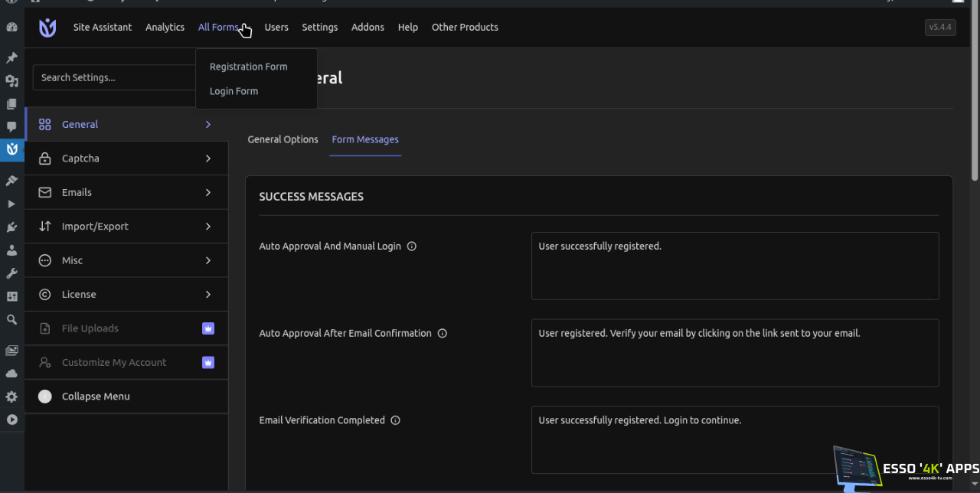
Task: Click the Plugins plug icon in admin sidebar
Action: pos(11,227)
